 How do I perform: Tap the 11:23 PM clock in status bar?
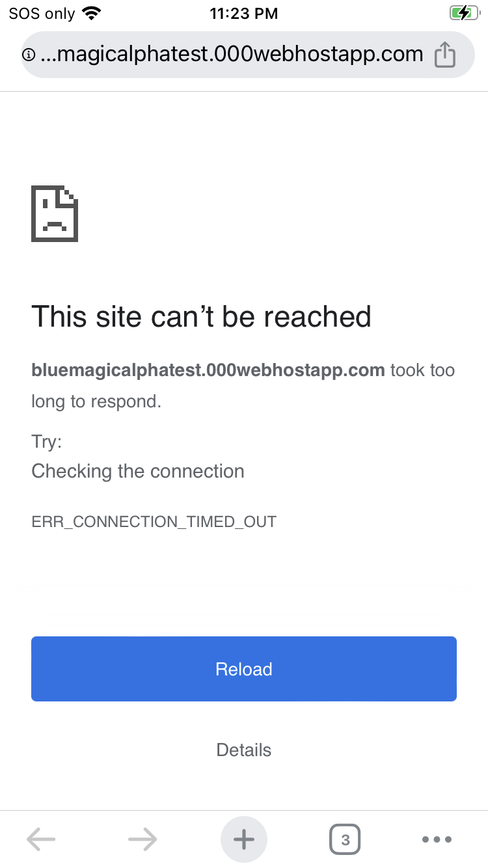coord(244,13)
